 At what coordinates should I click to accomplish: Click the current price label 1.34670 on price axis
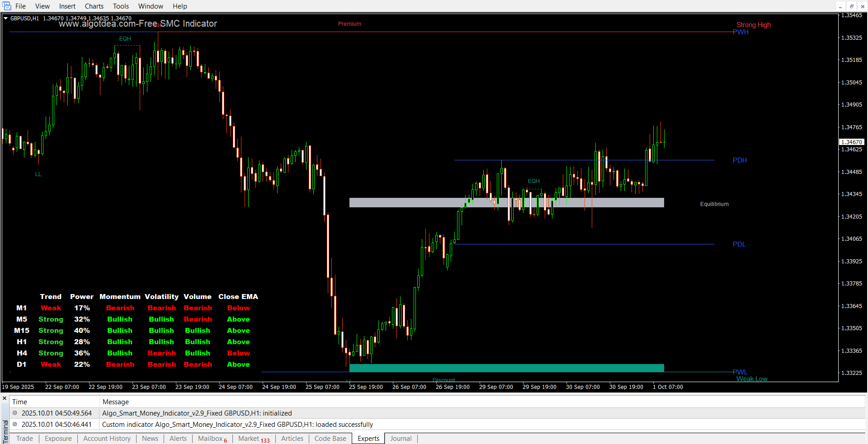851,142
